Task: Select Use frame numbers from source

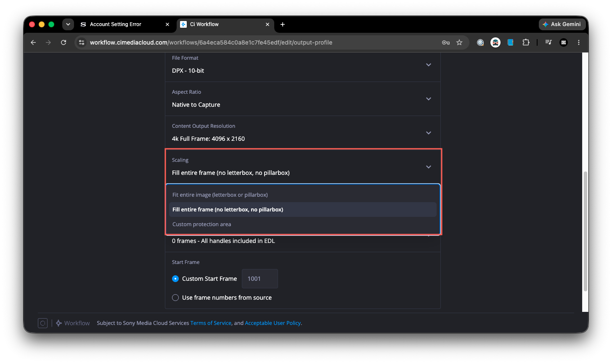Action: [x=175, y=298]
